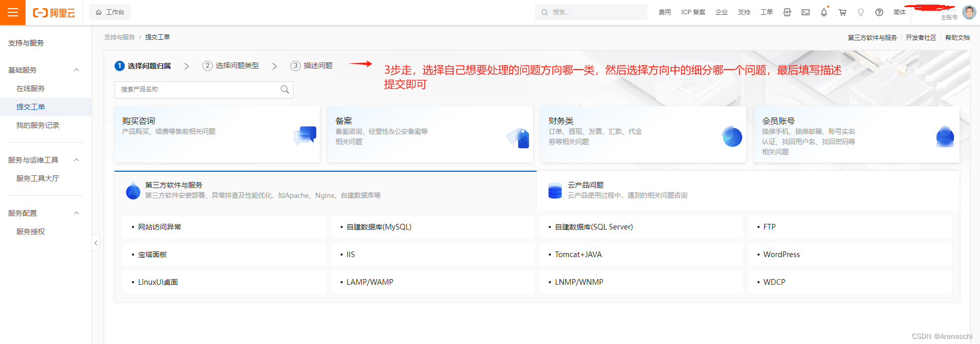Open the ICP 备案 header menu
Viewport: 980px width, 344px height.
point(693,12)
